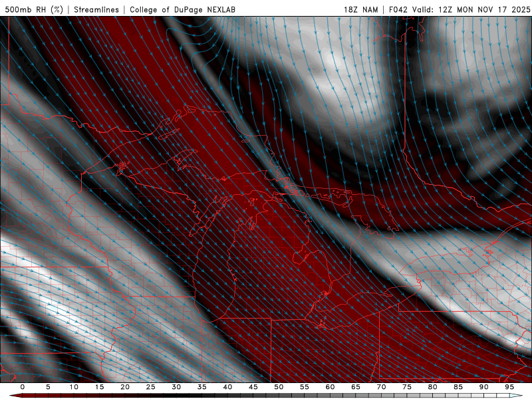This screenshot has height=399, width=532.
Task: Click the '80' colorbar tick label
Action: coord(432,387)
